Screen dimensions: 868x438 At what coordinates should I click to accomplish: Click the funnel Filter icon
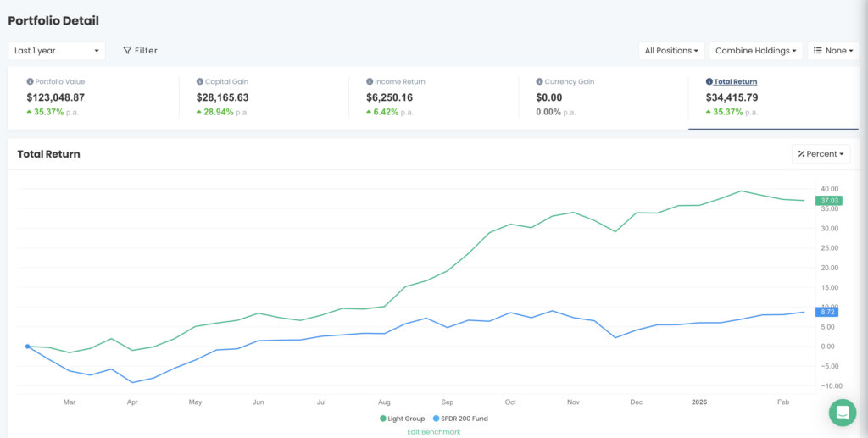coord(127,51)
